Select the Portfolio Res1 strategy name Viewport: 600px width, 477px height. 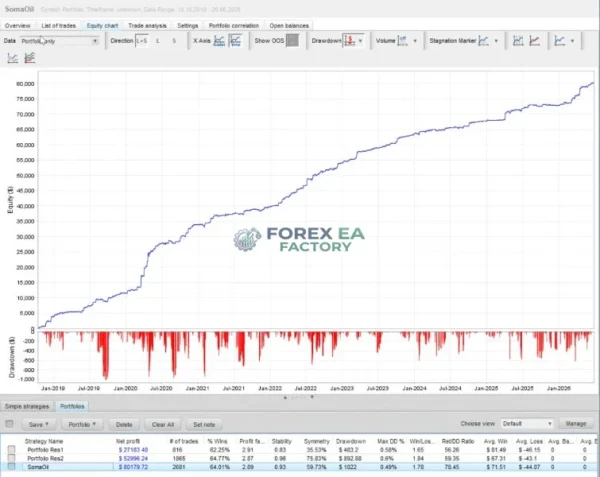coord(46,449)
